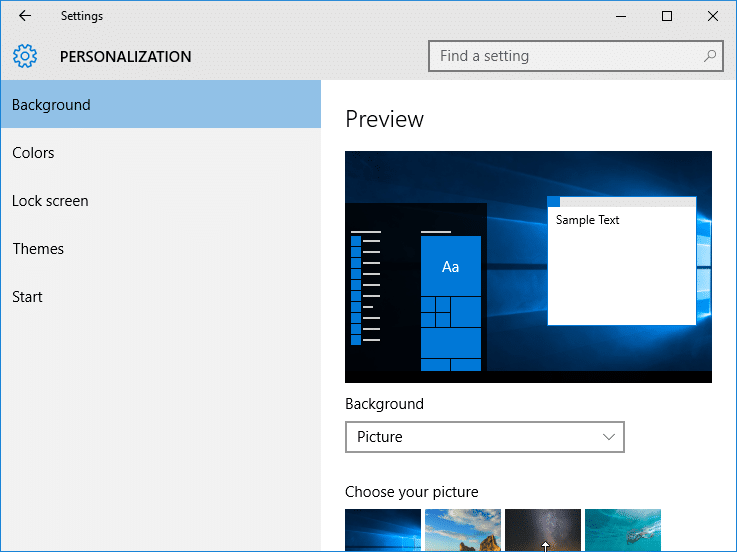
Task: Minimize the Settings window
Action: click(x=621, y=16)
